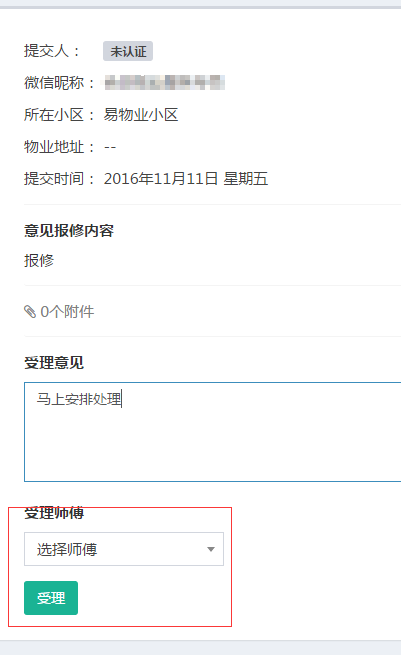Click the paperclip attachment icon
Screen dimensions: 401x655
pos(30,312)
